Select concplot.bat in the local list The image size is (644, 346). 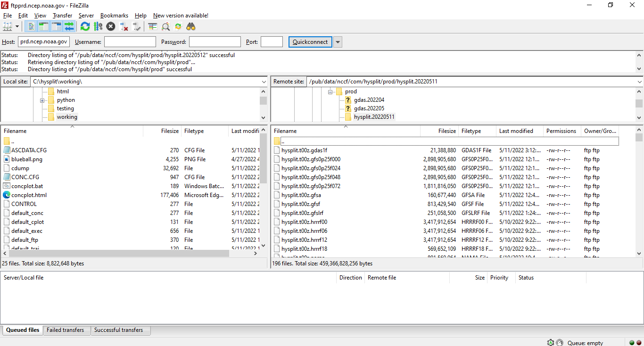coord(130,186)
